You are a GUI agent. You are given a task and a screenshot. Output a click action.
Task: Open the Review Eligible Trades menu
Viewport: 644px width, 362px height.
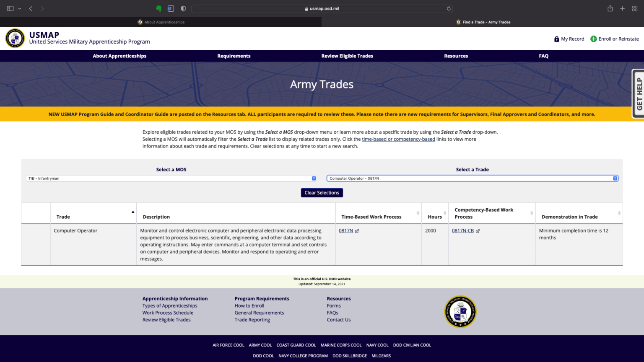click(x=347, y=56)
